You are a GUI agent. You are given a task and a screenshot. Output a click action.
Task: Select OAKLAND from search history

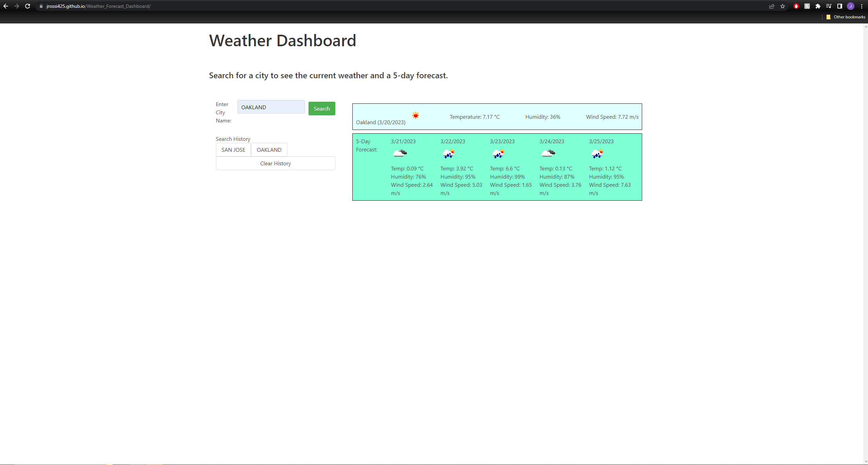(x=269, y=150)
